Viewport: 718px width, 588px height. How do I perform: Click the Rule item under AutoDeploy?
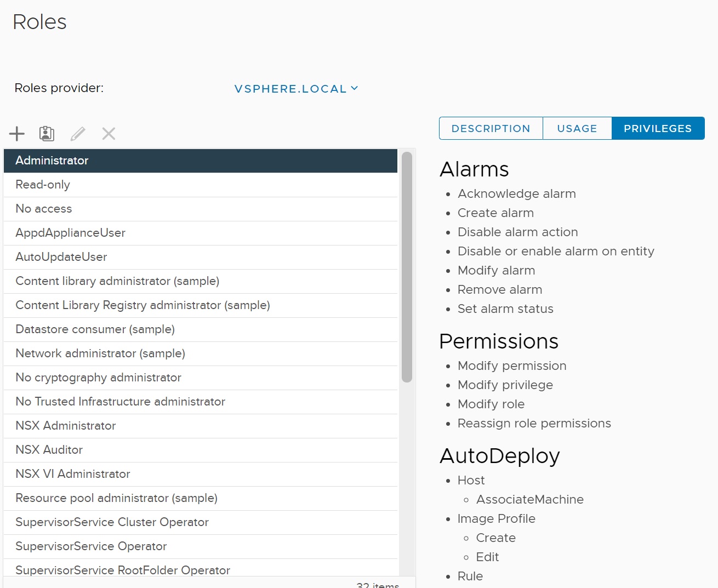pos(470,576)
